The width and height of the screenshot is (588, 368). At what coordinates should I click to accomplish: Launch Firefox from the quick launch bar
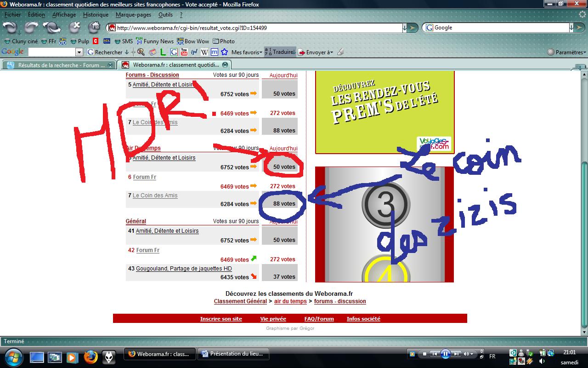pyautogui.click(x=91, y=357)
